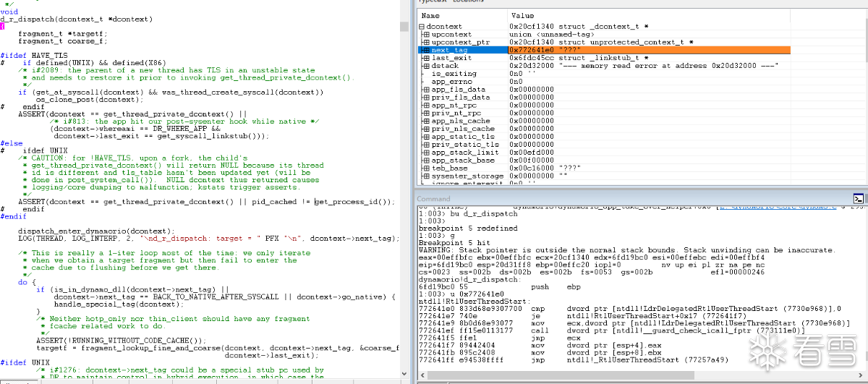Expand the app_stack_limit node
The width and height of the screenshot is (868, 384).
427,153
